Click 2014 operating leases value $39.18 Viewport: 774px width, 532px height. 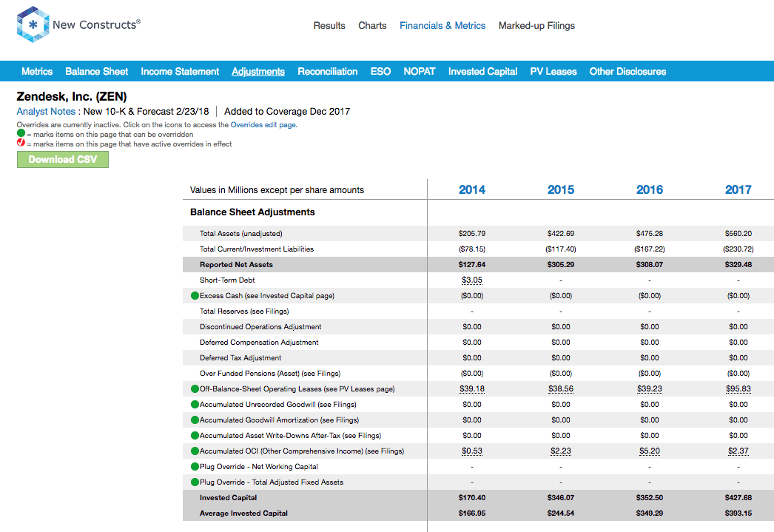472,389
